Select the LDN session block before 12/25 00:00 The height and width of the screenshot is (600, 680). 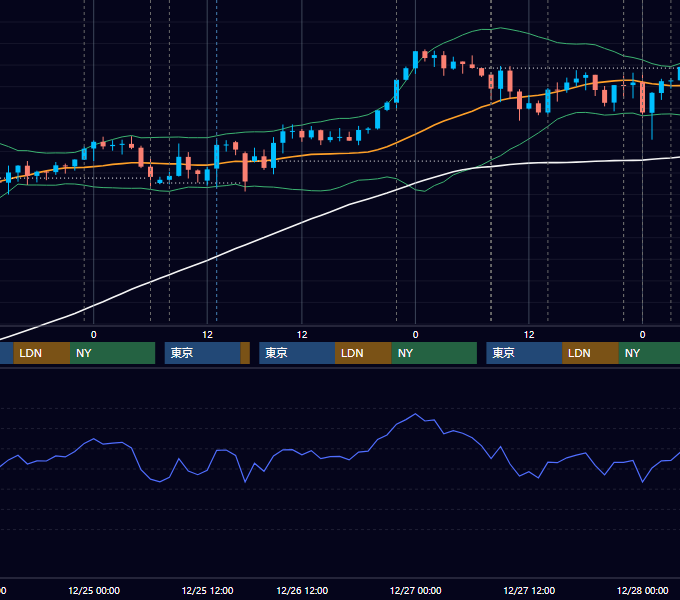[42, 353]
